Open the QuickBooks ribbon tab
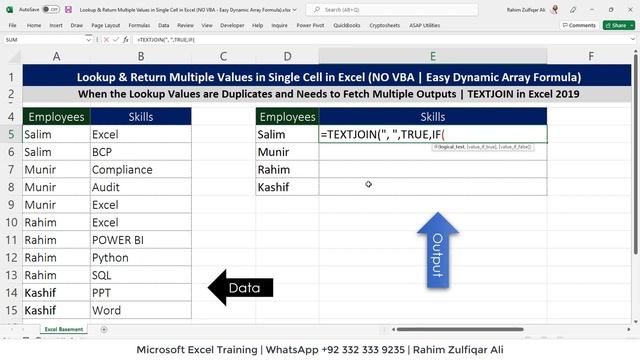The image size is (640, 360). pyautogui.click(x=347, y=25)
